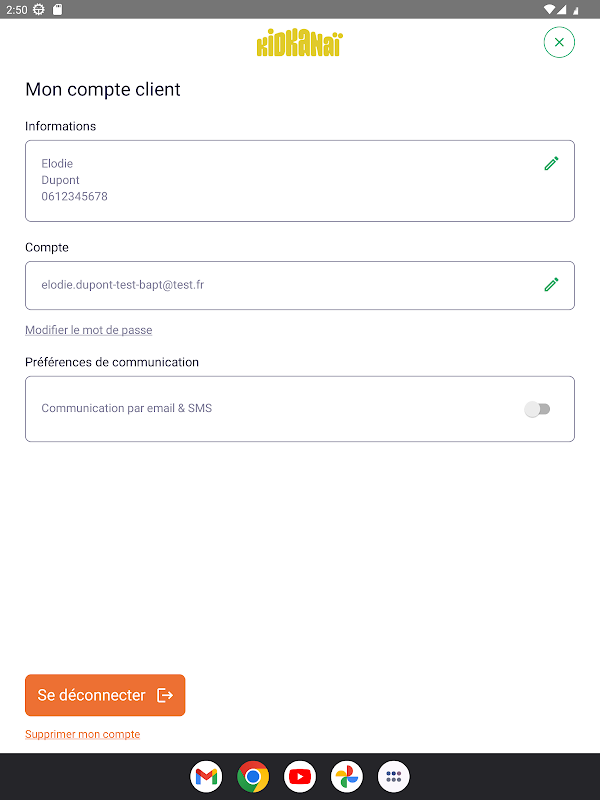Open Gmail from the dock
600x800 pixels.
pyautogui.click(x=206, y=776)
